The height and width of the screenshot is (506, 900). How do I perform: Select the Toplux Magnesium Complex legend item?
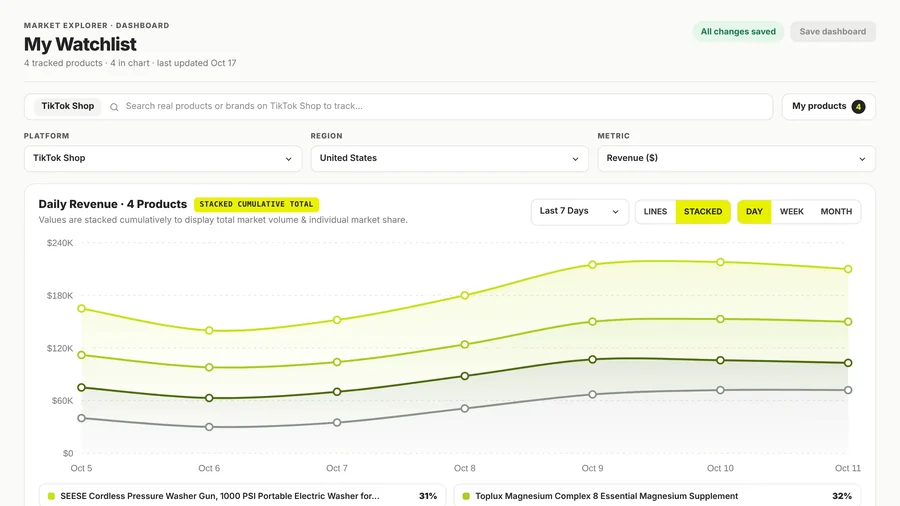657,496
